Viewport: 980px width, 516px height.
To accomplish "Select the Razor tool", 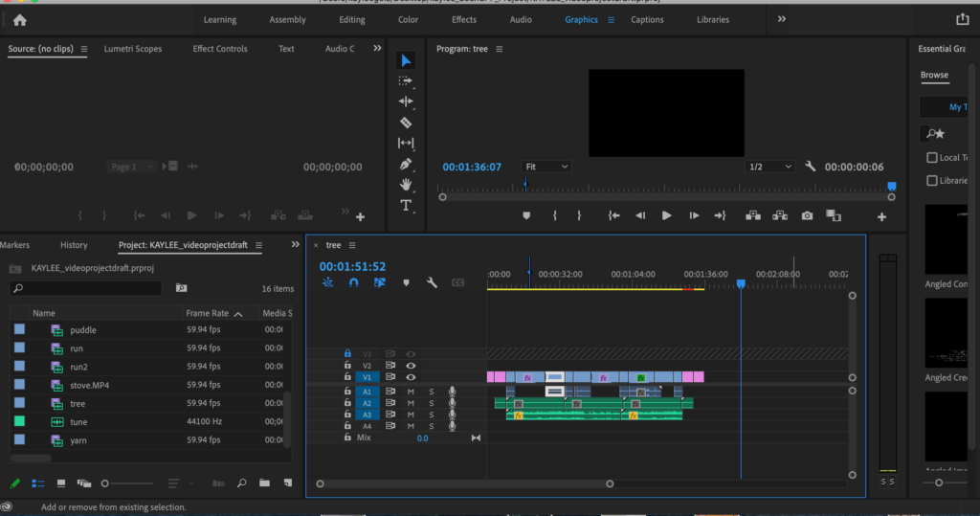I will [405, 123].
